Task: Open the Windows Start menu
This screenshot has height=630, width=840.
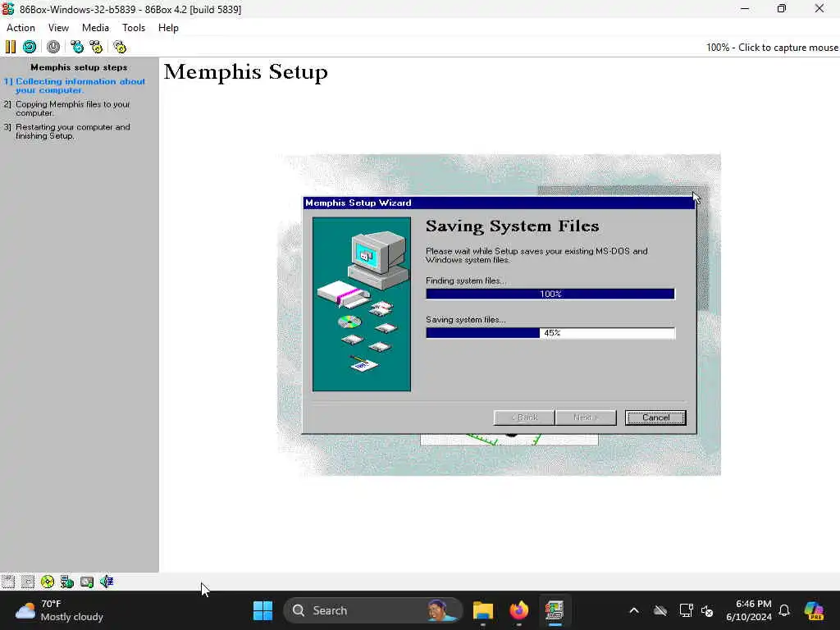Action: pos(262,610)
